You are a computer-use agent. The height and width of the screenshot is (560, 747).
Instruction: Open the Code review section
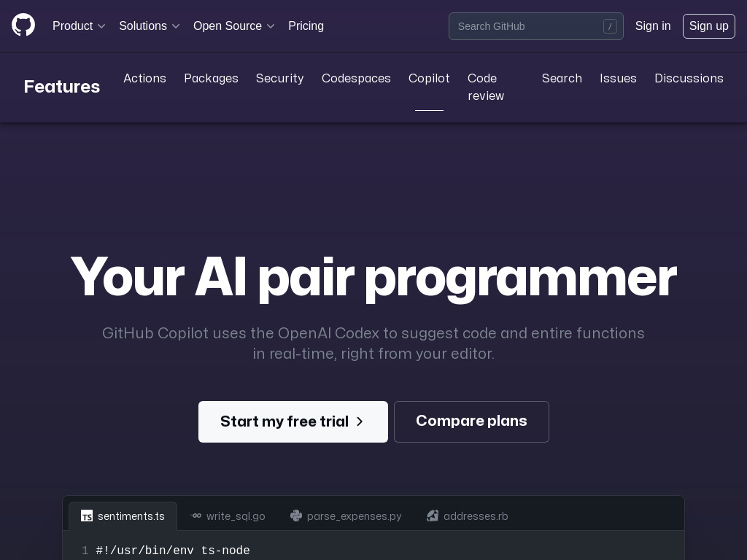tap(486, 87)
